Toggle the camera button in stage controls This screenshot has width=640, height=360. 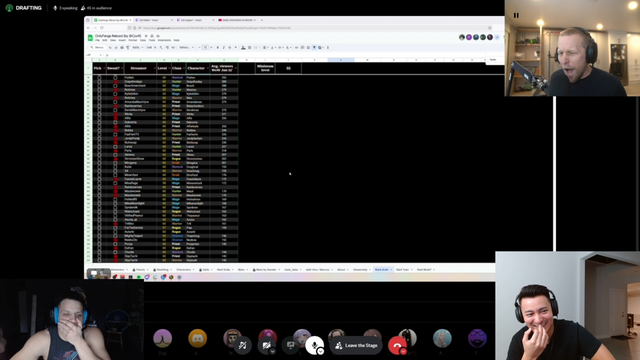(267, 345)
